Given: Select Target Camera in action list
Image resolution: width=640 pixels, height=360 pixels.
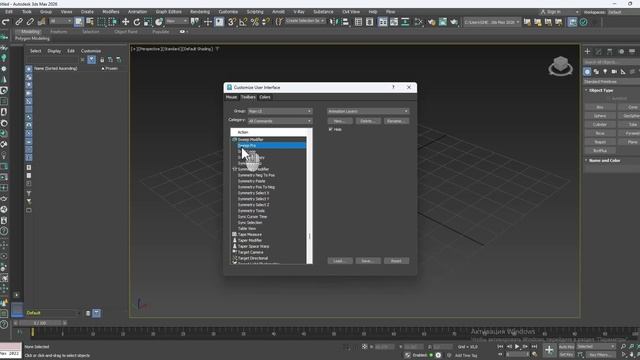Looking at the screenshot, I should (251, 252).
